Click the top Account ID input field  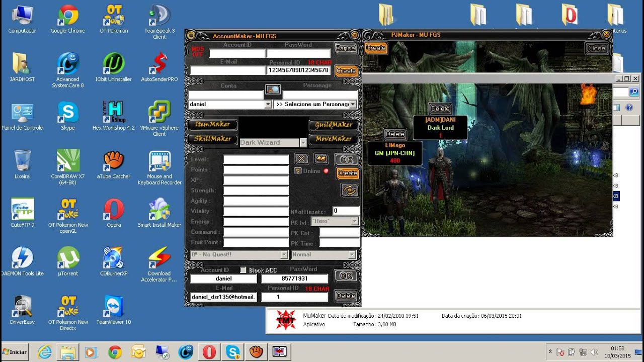[x=237, y=53]
